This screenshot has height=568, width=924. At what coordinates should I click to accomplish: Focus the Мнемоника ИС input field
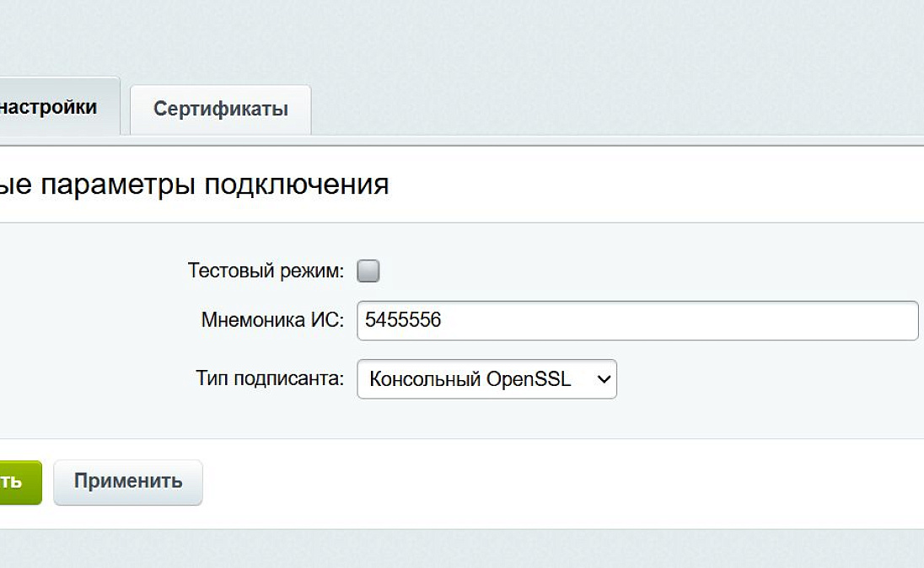[x=637, y=321]
